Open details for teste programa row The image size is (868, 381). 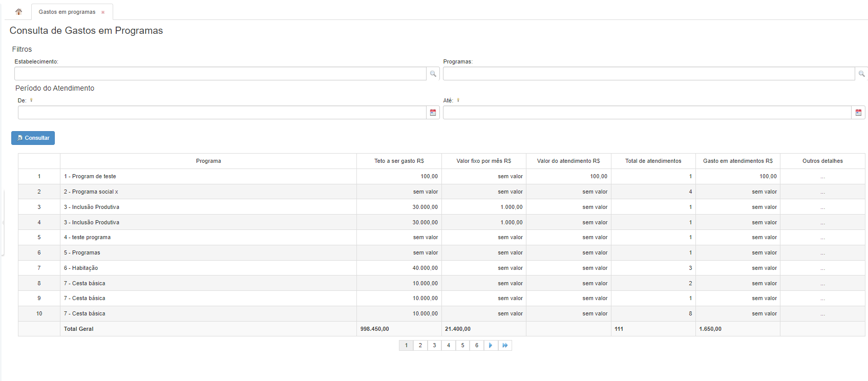[x=823, y=238]
